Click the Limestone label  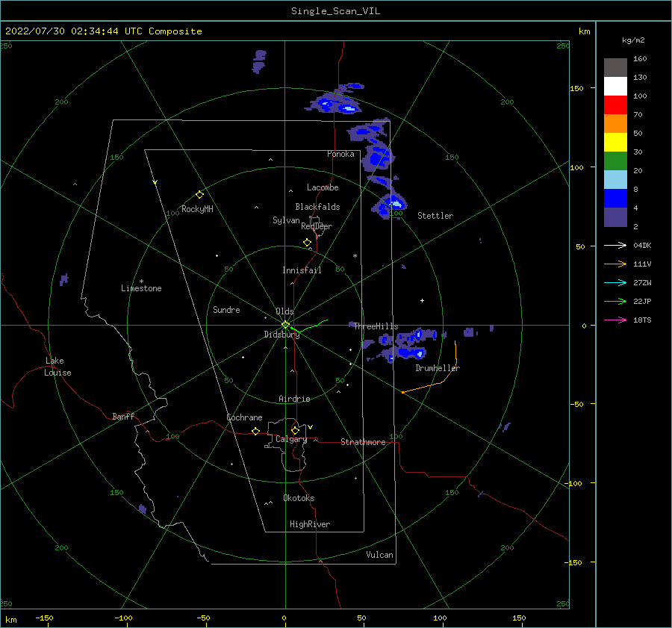[x=141, y=288]
